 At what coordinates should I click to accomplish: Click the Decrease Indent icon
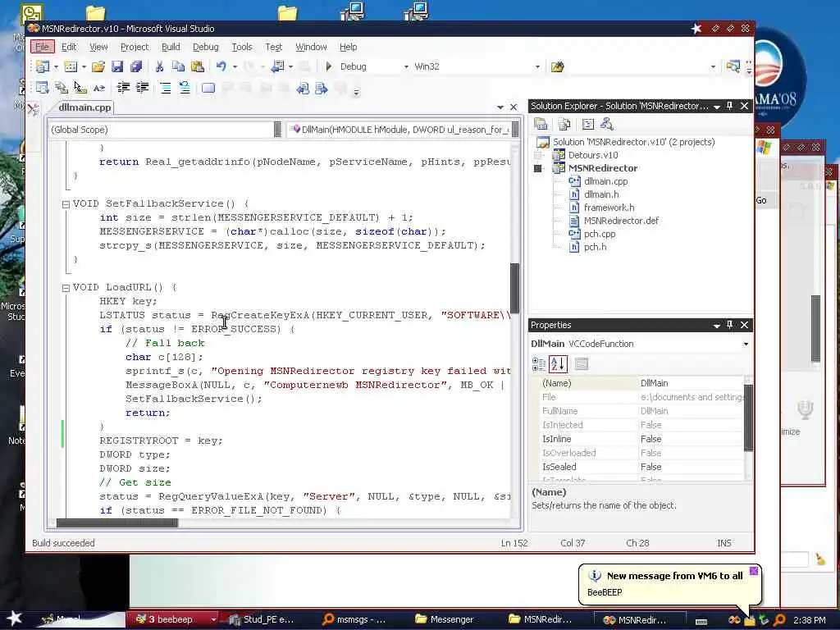click(123, 88)
